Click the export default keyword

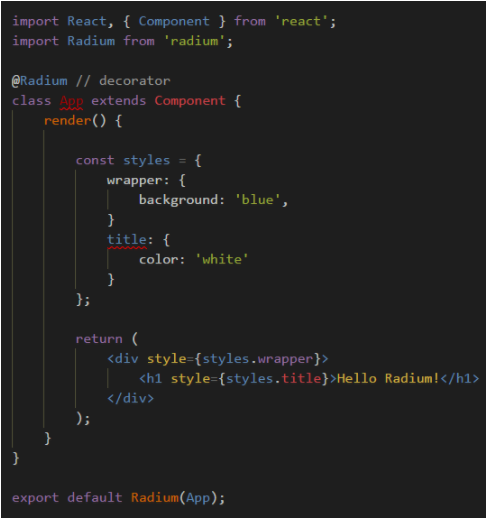[x=67, y=498]
